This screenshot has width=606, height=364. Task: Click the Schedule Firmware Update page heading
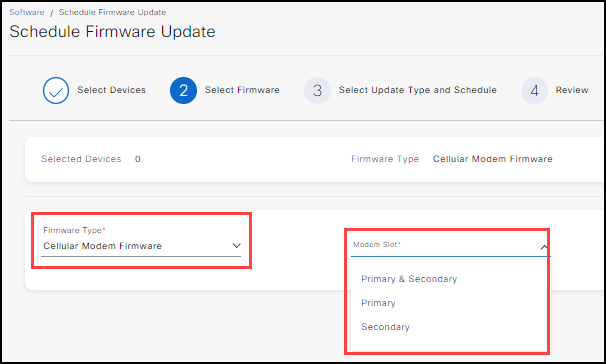pos(112,32)
